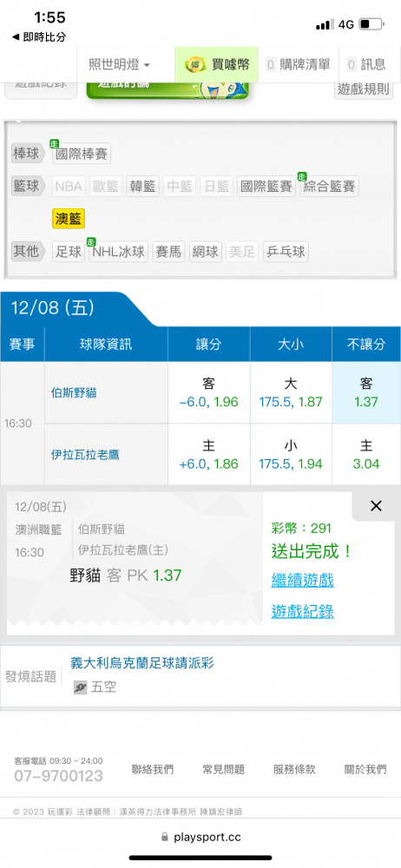Select 主 3.04 moneyline option

pyautogui.click(x=366, y=455)
